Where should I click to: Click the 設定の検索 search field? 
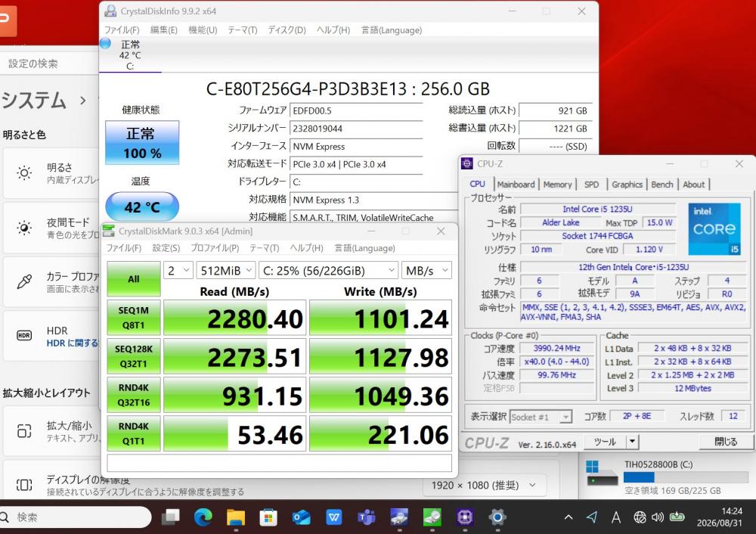(50, 64)
